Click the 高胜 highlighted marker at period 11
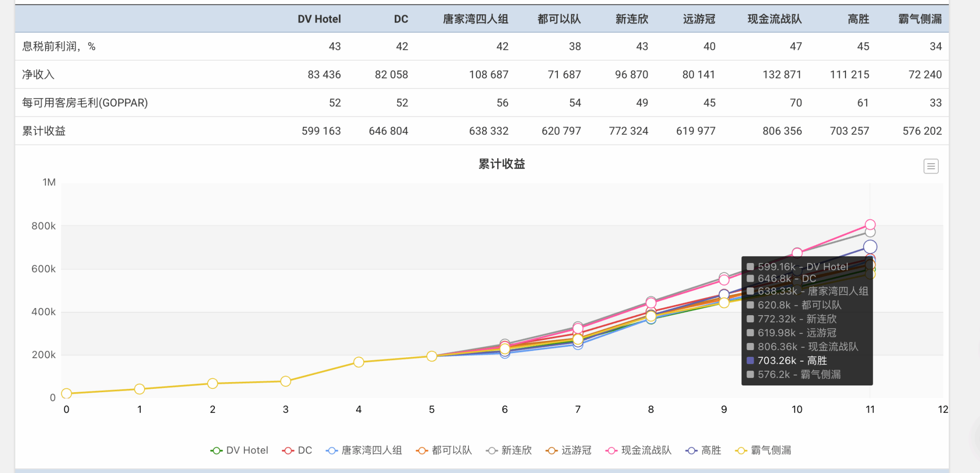 pyautogui.click(x=870, y=247)
